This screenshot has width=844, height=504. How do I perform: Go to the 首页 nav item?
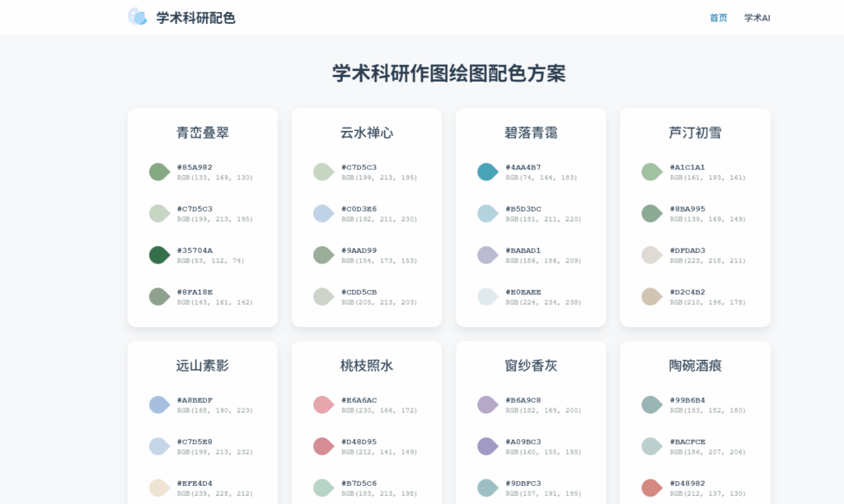[718, 18]
